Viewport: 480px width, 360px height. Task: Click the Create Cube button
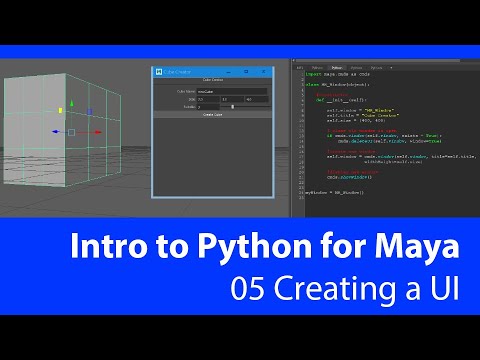[213, 114]
